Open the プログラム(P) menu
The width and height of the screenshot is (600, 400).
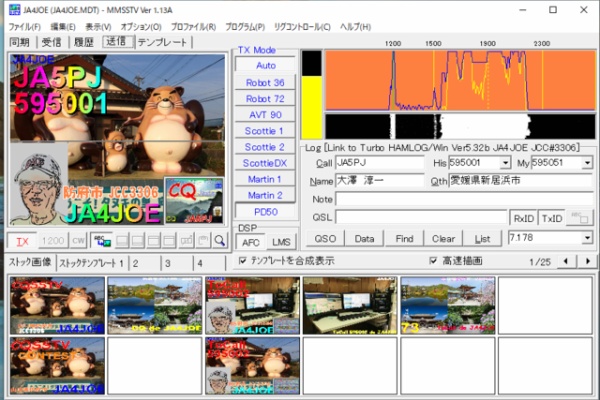pos(245,27)
